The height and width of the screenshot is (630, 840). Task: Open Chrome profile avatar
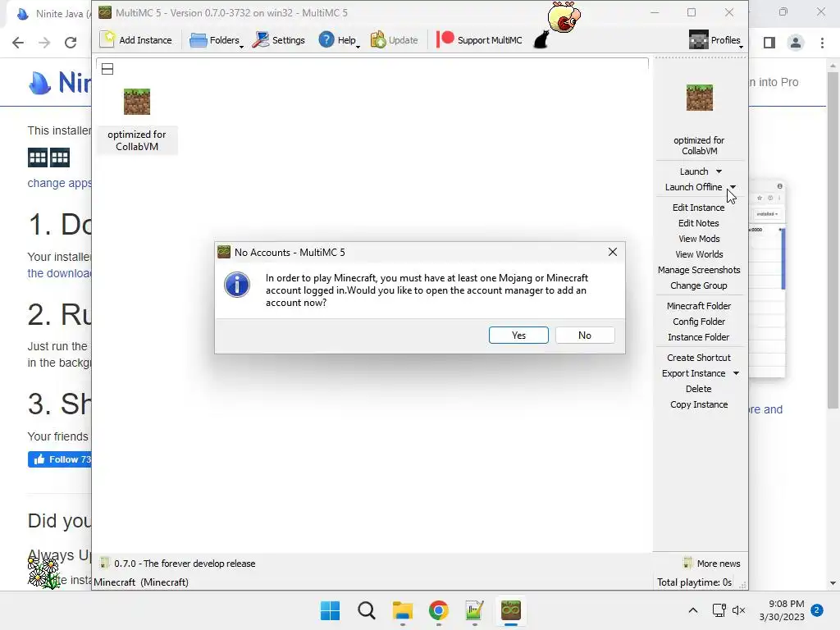point(796,43)
